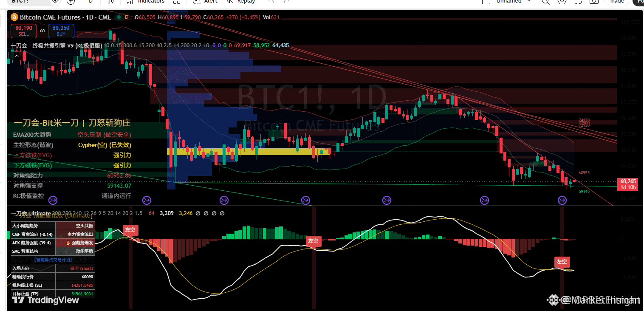Start bar Replay mode

[241, 1]
